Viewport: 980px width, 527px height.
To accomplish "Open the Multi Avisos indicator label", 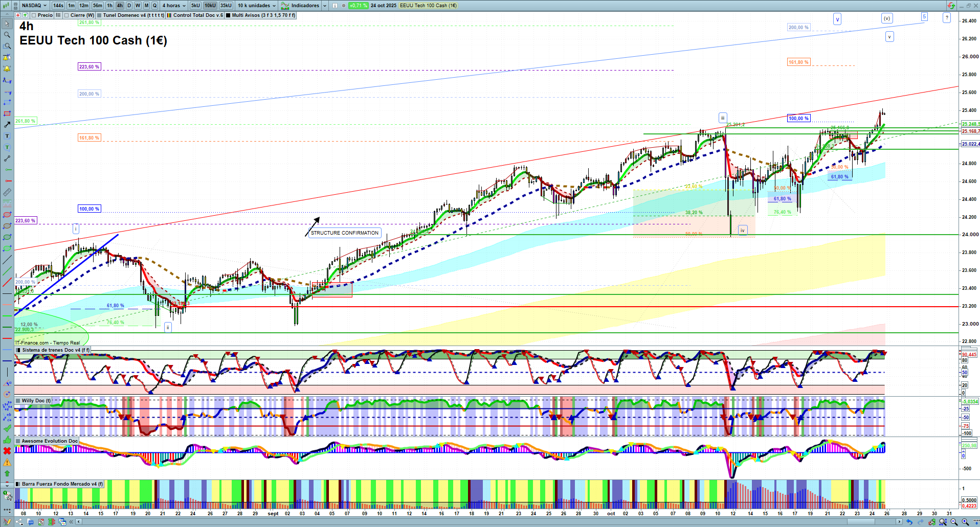I will [263, 15].
